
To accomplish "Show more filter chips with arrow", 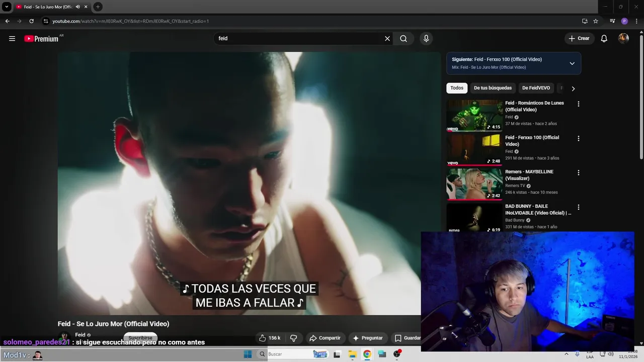I will (573, 88).
